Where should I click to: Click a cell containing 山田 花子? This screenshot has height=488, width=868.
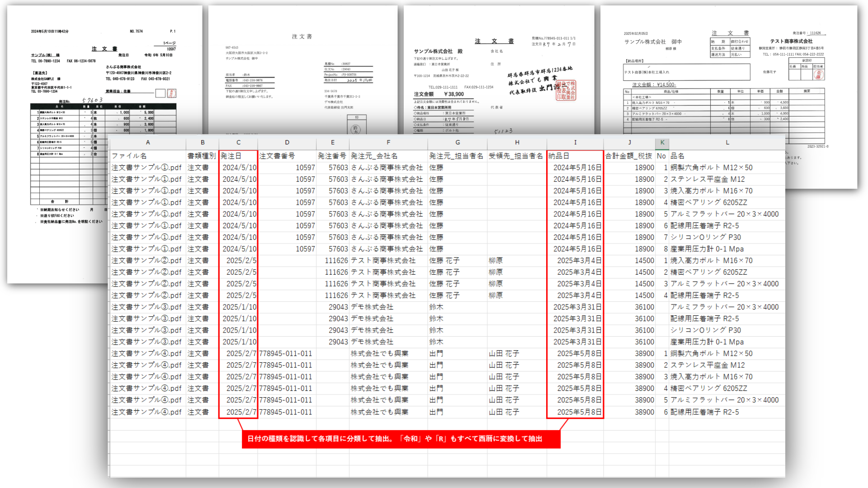(x=504, y=354)
